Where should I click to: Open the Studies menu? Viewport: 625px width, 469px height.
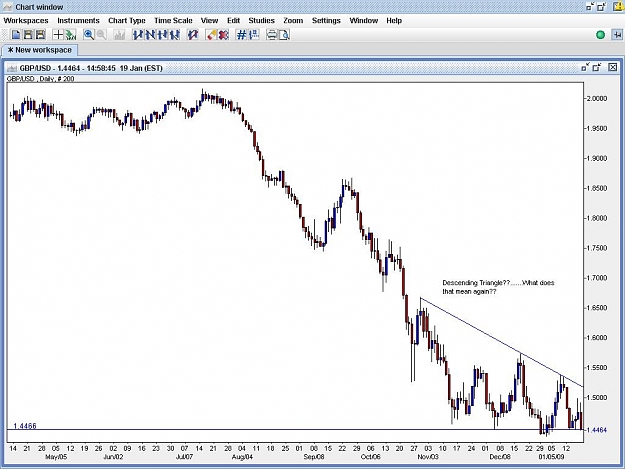point(261,20)
